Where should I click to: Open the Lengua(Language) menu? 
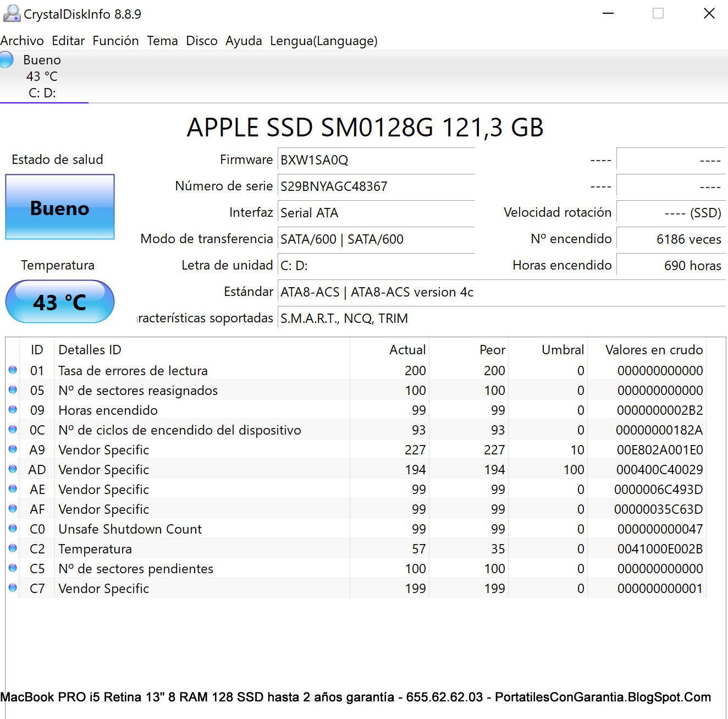tap(324, 41)
